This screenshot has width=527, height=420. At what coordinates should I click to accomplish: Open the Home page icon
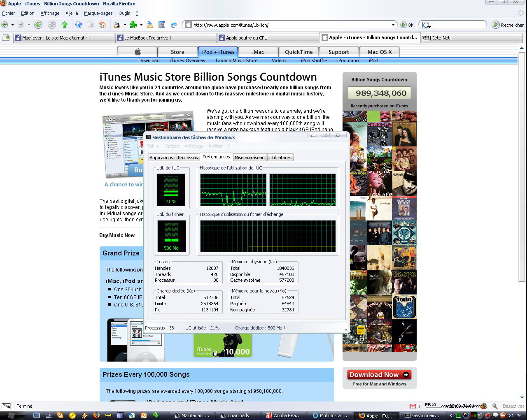103,25
